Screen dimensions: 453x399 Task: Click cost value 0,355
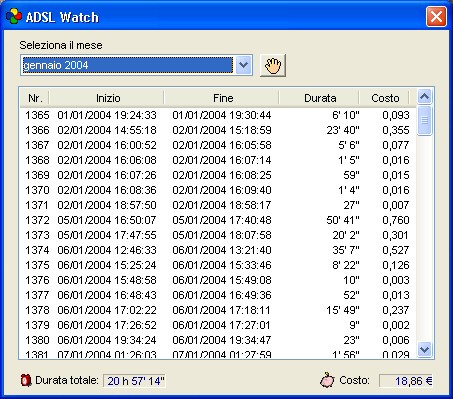pos(396,130)
